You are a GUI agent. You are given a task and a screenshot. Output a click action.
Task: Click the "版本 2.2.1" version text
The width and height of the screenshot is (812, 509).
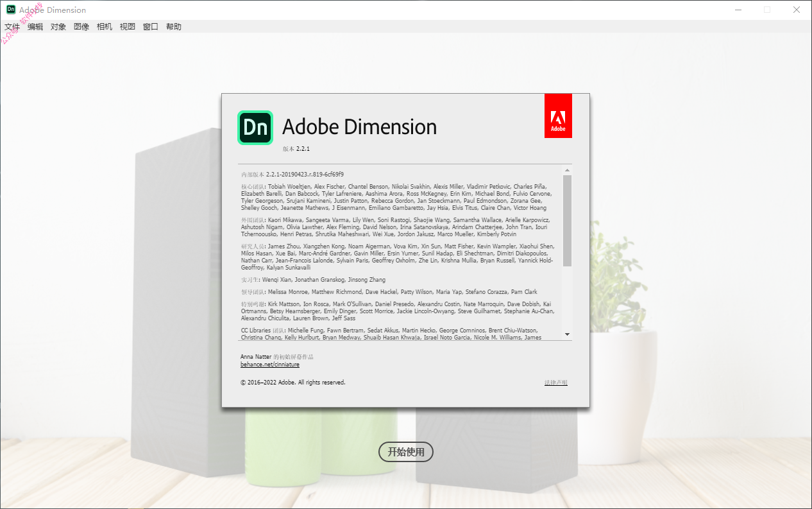tap(296, 149)
